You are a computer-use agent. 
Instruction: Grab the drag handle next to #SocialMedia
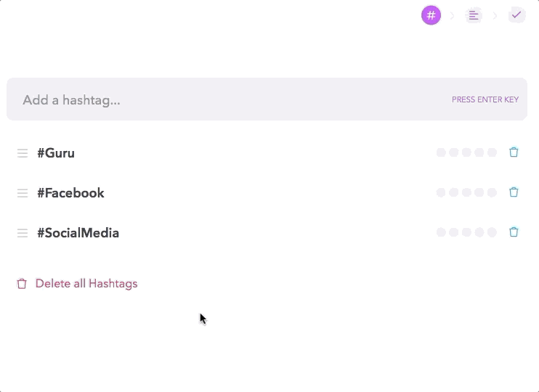click(23, 233)
